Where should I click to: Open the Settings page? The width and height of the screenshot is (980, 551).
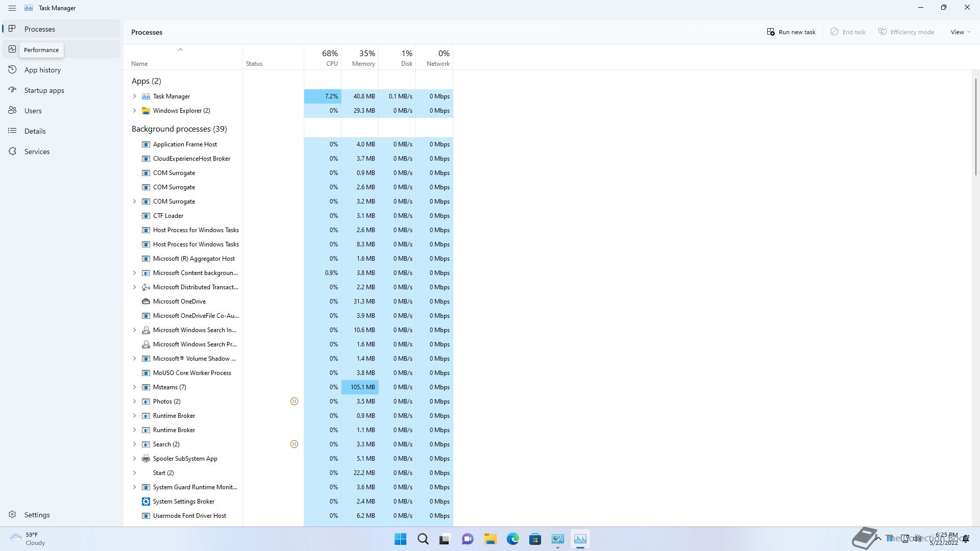[61, 515]
